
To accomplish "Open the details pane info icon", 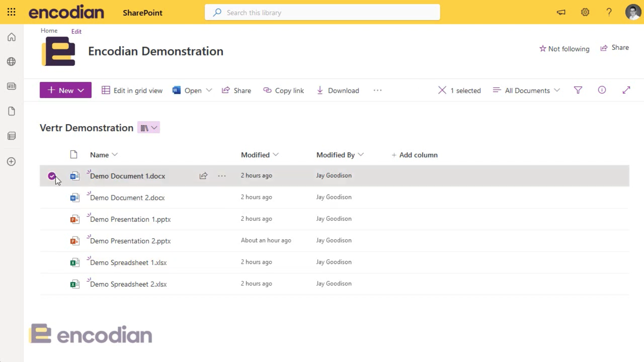I will point(602,90).
